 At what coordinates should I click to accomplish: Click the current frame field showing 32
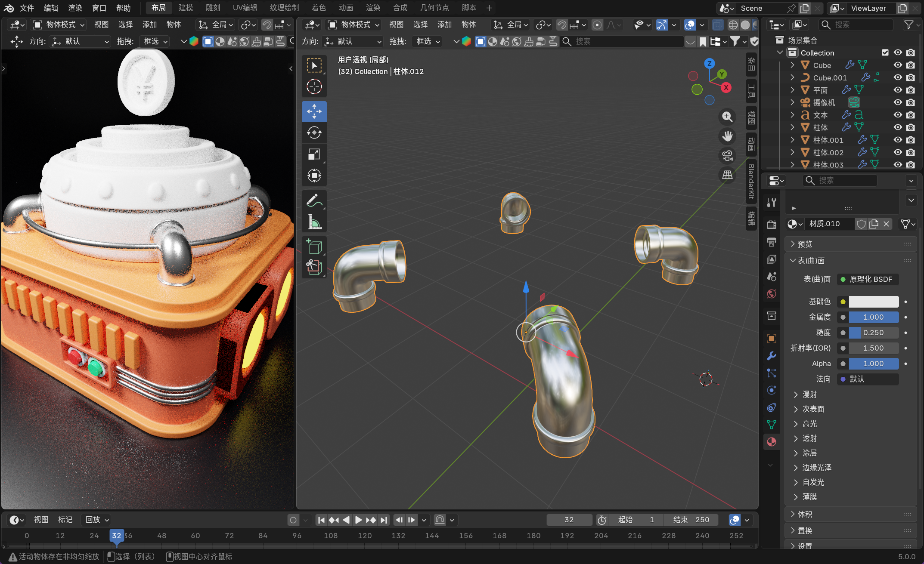pos(568,520)
